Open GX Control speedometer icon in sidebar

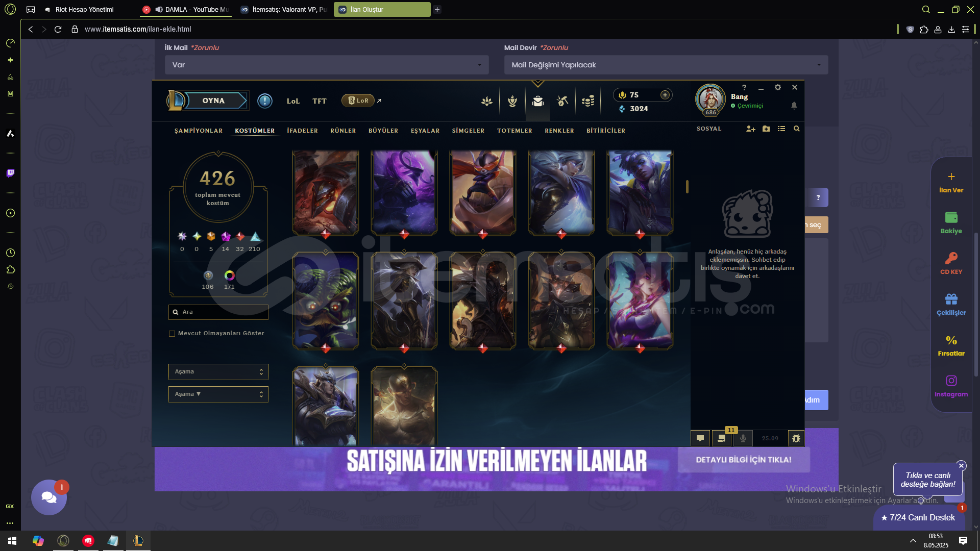(10, 43)
